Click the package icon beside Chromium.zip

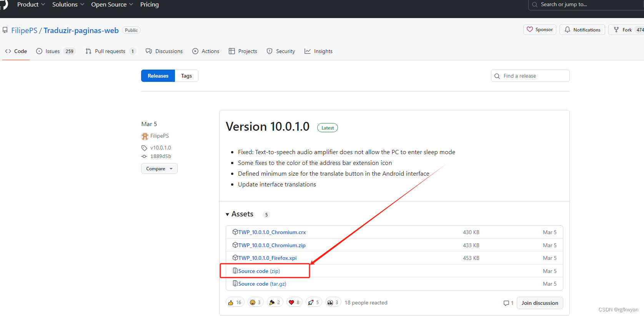tap(235, 245)
